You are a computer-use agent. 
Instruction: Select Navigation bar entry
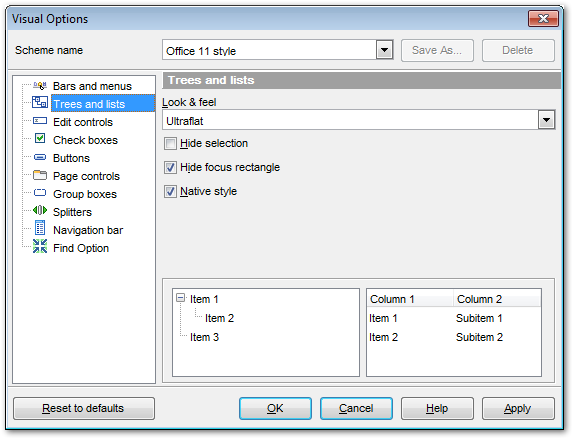(x=88, y=230)
